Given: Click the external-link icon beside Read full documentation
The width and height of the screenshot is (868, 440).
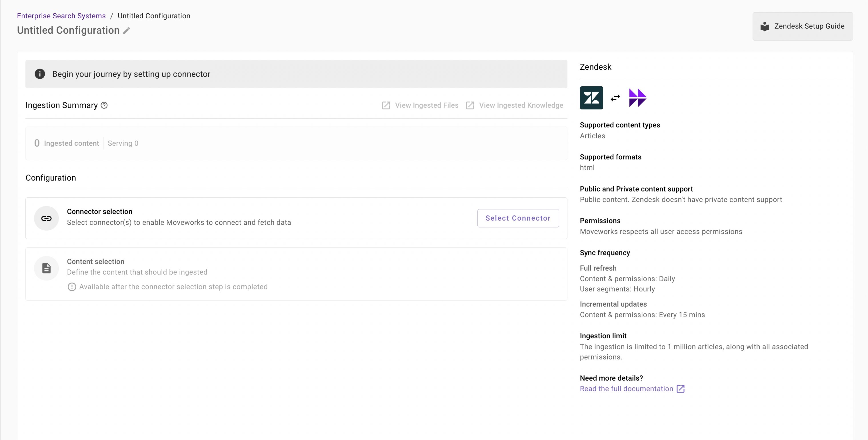Looking at the screenshot, I should tap(680, 389).
